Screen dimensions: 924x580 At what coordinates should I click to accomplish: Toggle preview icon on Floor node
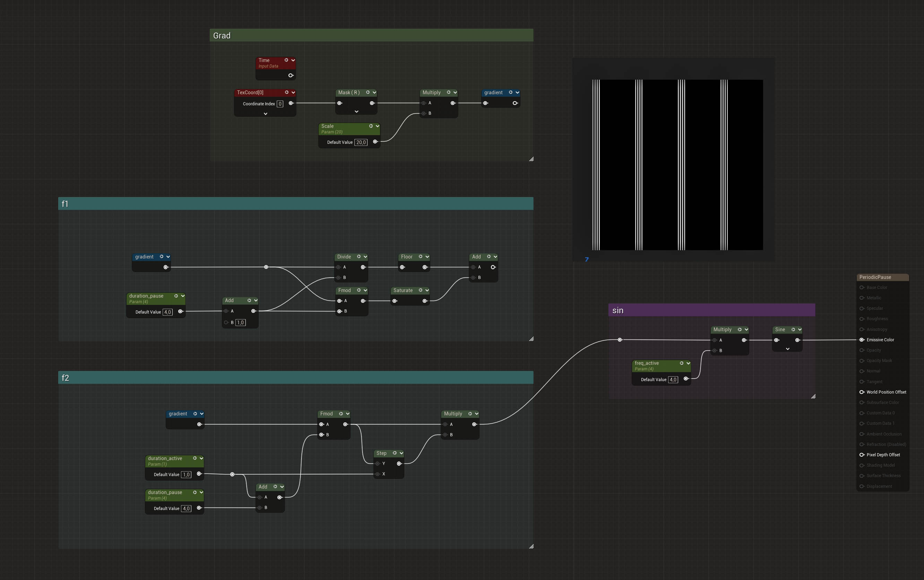coord(421,257)
